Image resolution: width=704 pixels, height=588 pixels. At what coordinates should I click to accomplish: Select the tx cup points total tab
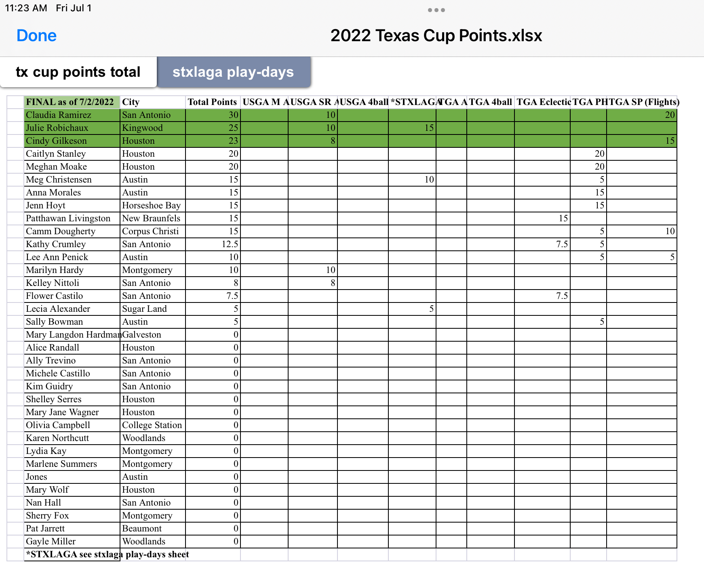point(78,72)
